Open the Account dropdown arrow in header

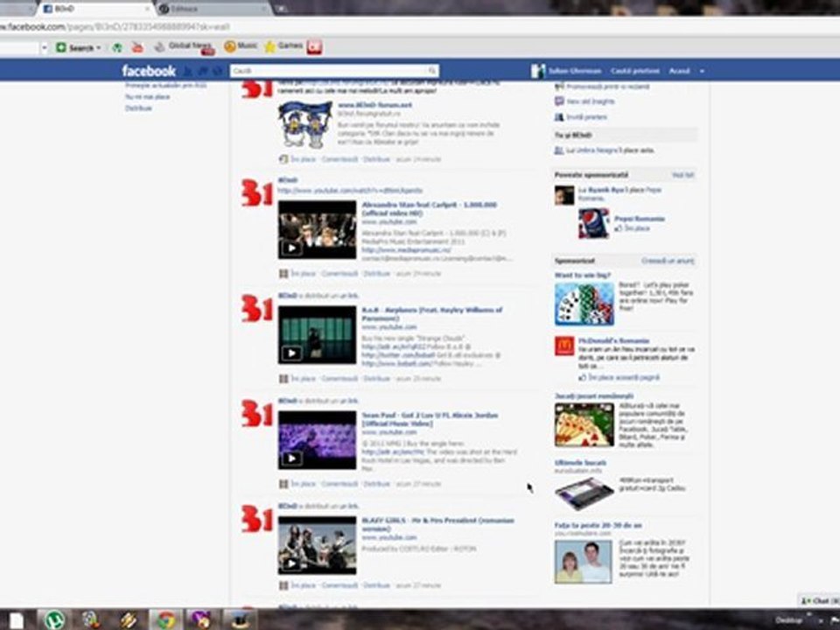coord(702,71)
